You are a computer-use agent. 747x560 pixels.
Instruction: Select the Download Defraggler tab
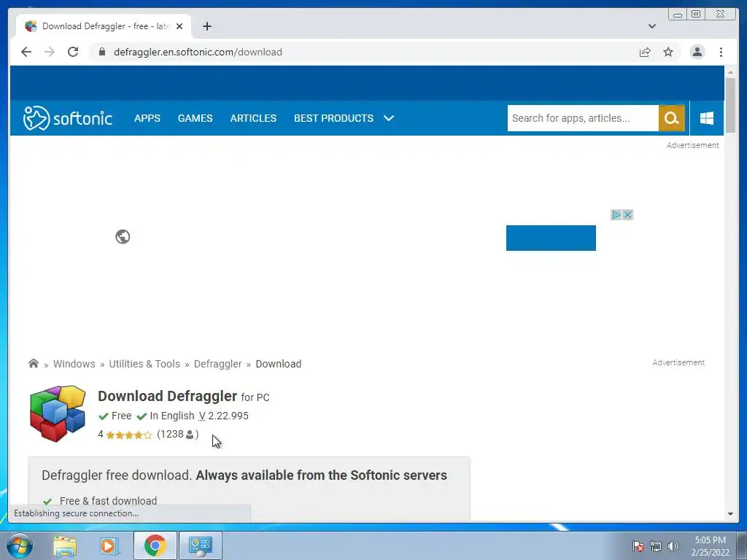coord(104,26)
